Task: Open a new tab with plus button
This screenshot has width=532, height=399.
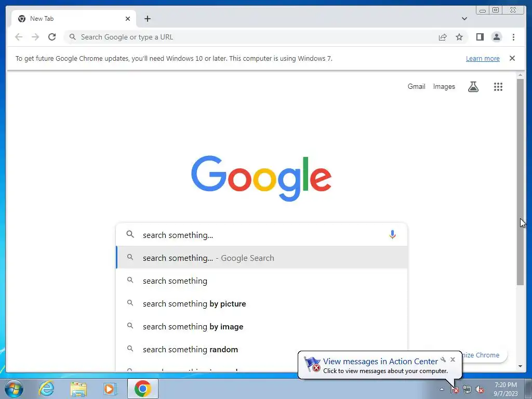Action: coord(147,19)
